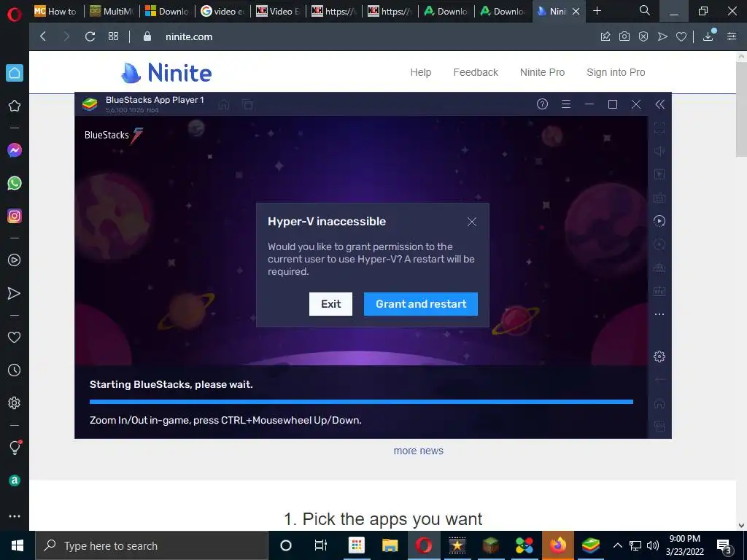This screenshot has width=747, height=560.
Task: Switch to the MultiM tab
Action: click(x=112, y=12)
